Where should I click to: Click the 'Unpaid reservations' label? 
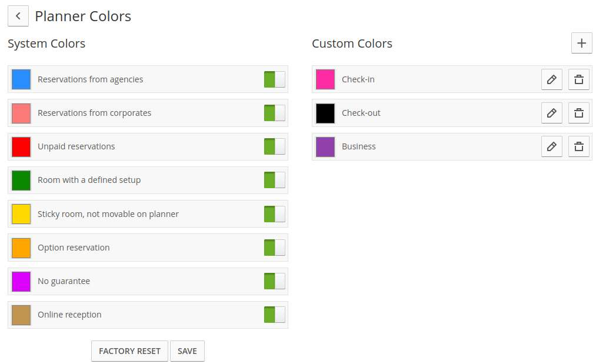[76, 146]
